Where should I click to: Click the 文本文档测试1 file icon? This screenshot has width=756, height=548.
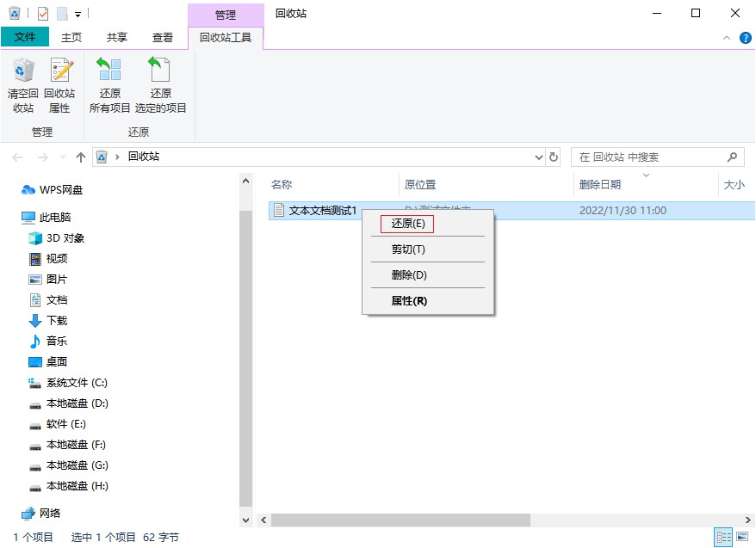tap(277, 210)
